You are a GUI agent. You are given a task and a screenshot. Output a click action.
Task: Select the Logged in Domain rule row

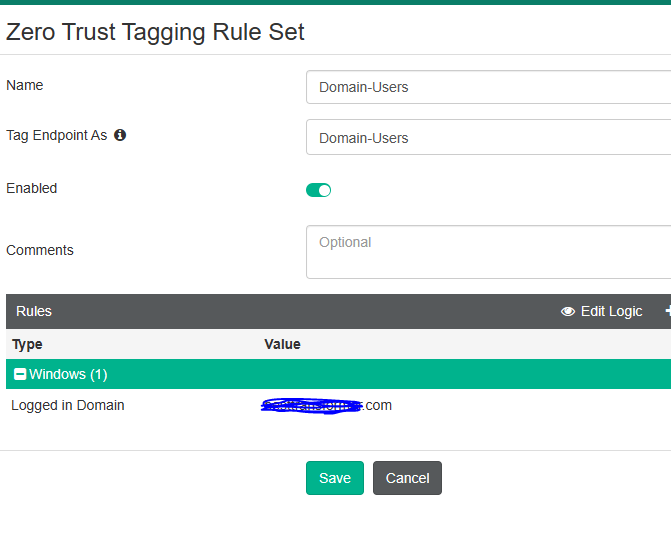(x=68, y=405)
